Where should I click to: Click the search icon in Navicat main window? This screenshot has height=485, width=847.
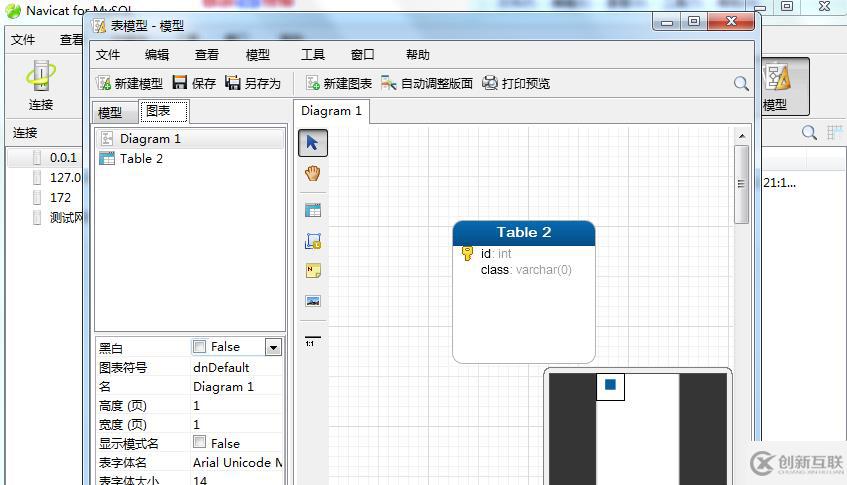point(809,132)
